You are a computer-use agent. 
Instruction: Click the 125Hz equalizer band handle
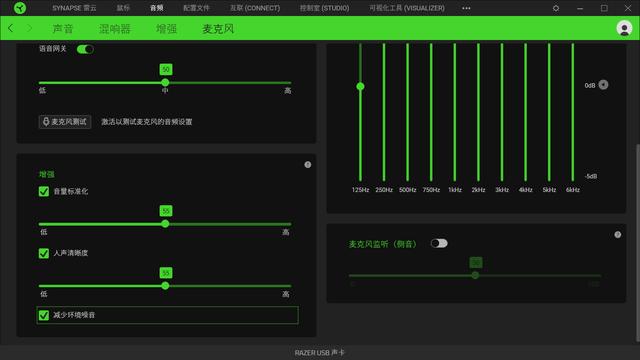point(360,86)
